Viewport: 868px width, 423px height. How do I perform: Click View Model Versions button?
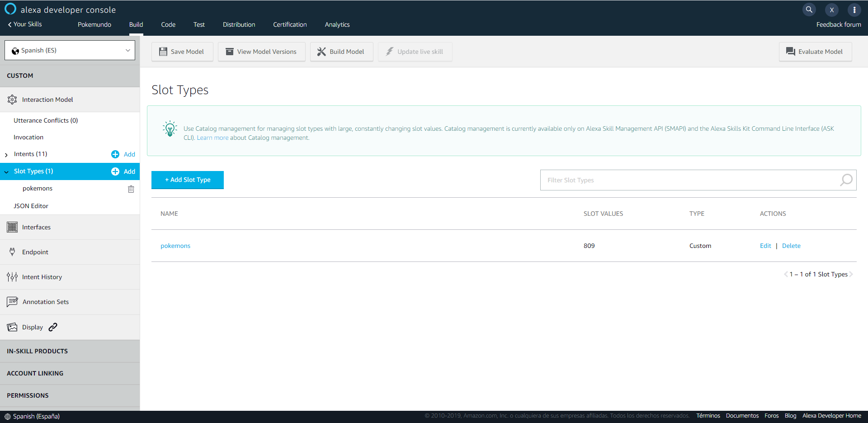coord(261,52)
